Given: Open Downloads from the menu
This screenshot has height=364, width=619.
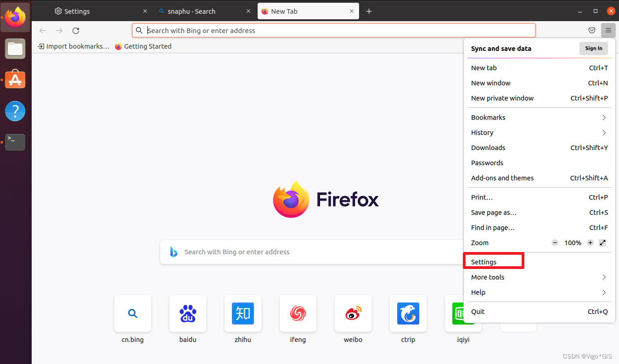Looking at the screenshot, I should point(540,148).
